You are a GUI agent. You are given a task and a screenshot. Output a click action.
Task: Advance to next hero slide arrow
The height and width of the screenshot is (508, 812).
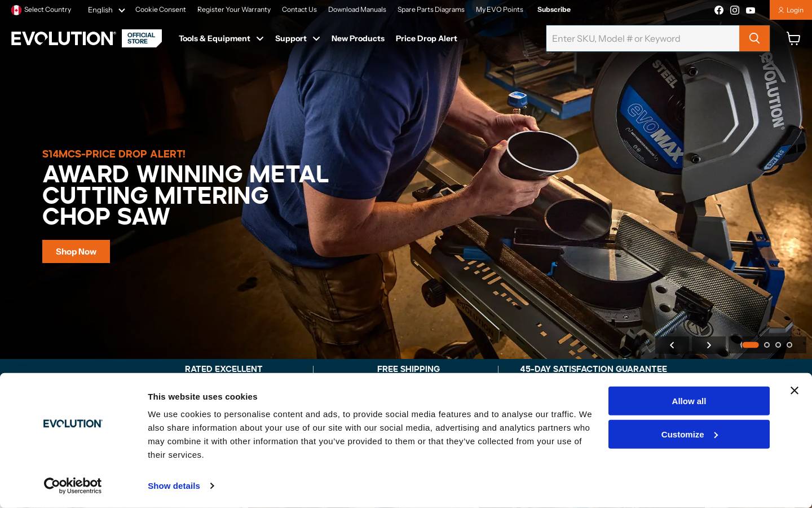pyautogui.click(x=709, y=345)
